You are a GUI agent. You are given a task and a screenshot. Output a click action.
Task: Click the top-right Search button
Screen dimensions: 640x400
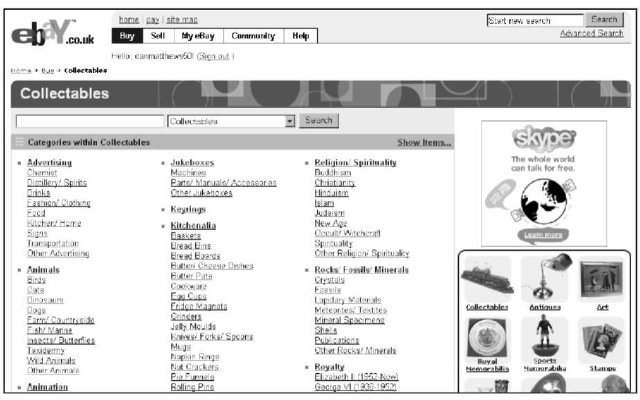click(604, 19)
